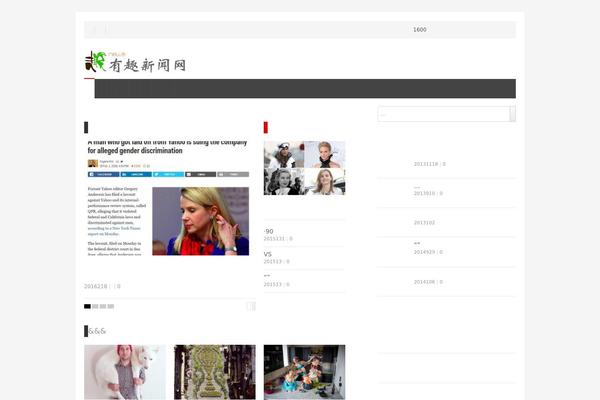Click the "2013102" sidebar entry
600x400 pixels.
pos(424,223)
